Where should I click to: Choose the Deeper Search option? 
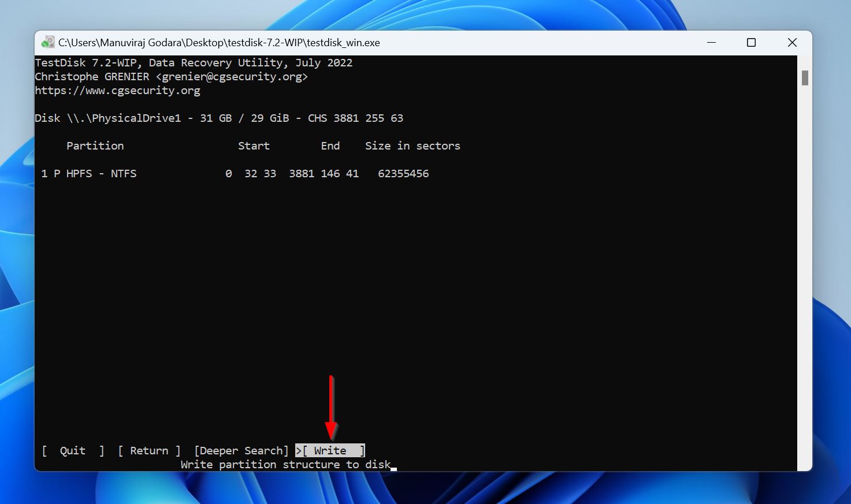click(x=241, y=451)
